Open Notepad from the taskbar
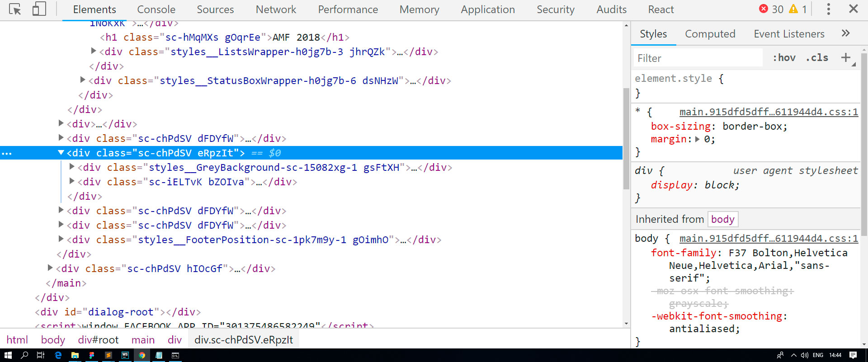Image resolution: width=868 pixels, height=362 pixels. pyautogui.click(x=159, y=355)
